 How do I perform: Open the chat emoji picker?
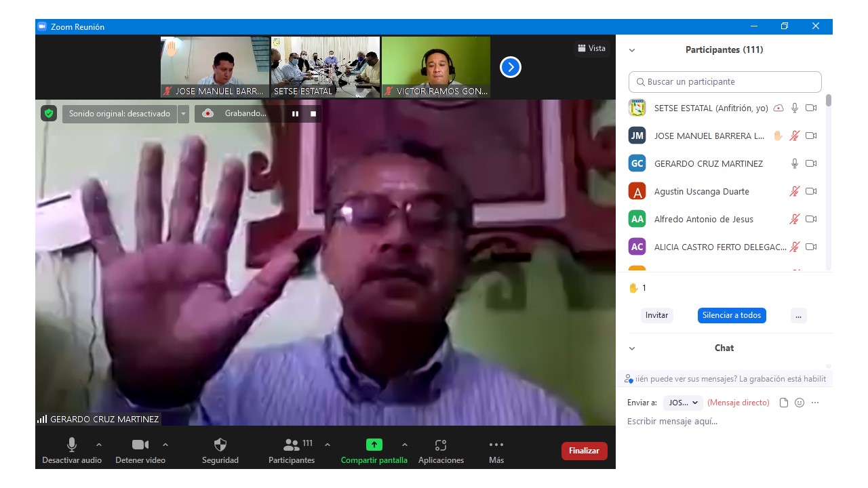click(800, 403)
